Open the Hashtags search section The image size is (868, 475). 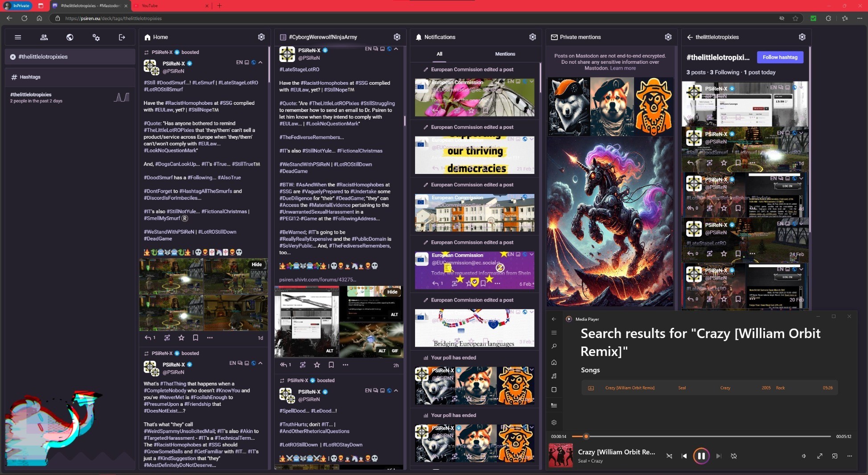point(70,77)
